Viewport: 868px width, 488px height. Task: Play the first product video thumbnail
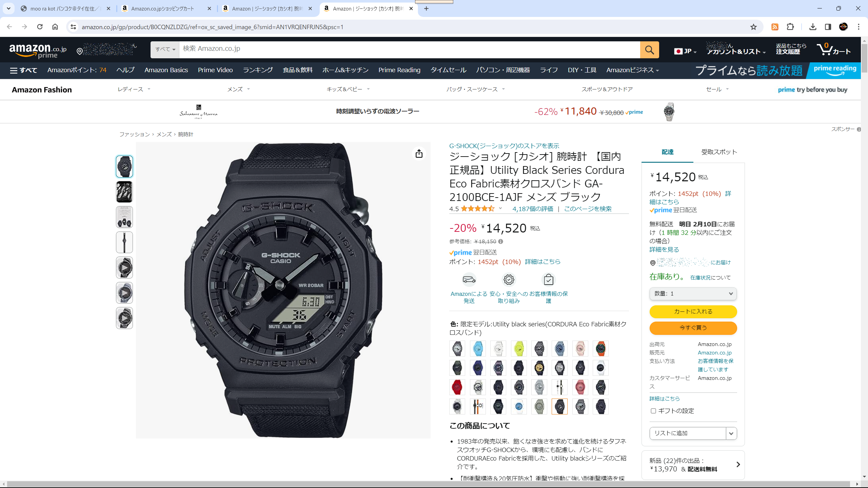pos(124,268)
